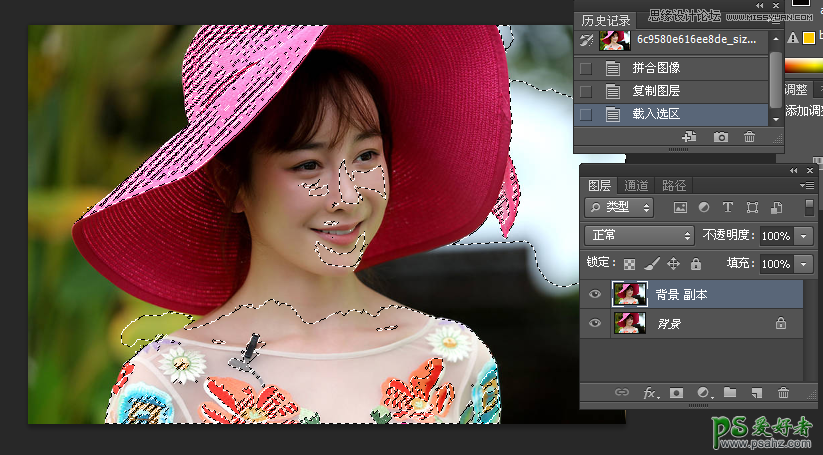Create new document from current state
Image resolution: width=823 pixels, height=455 pixels.
point(689,137)
